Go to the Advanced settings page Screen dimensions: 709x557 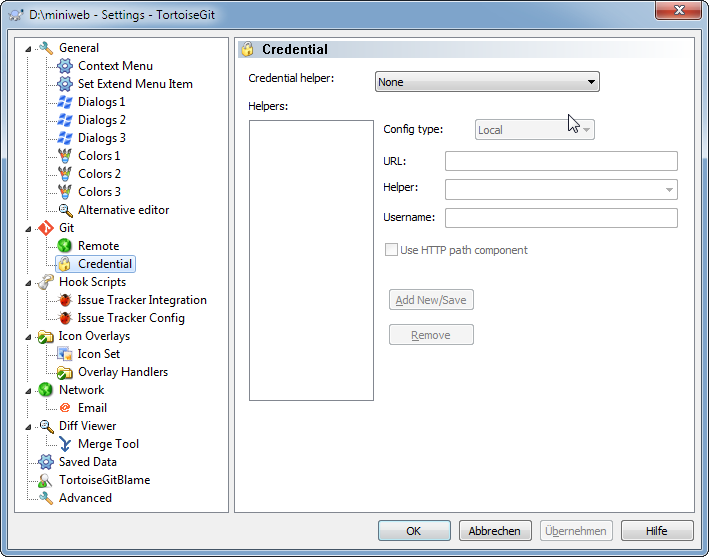pyautogui.click(x=85, y=498)
